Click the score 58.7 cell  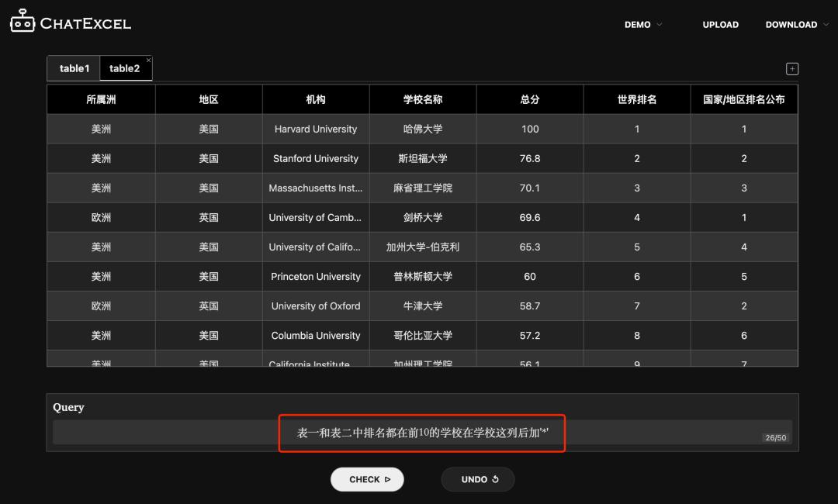530,306
